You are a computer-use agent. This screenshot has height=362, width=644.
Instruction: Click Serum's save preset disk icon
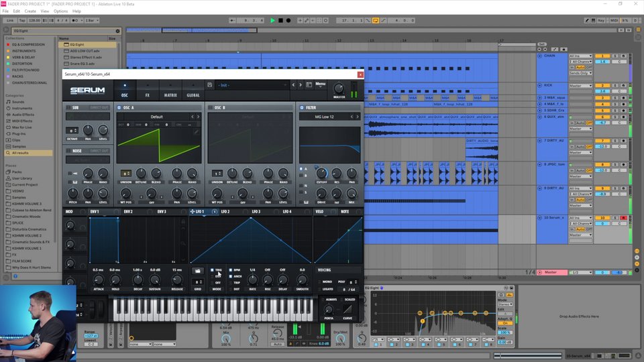click(x=209, y=85)
